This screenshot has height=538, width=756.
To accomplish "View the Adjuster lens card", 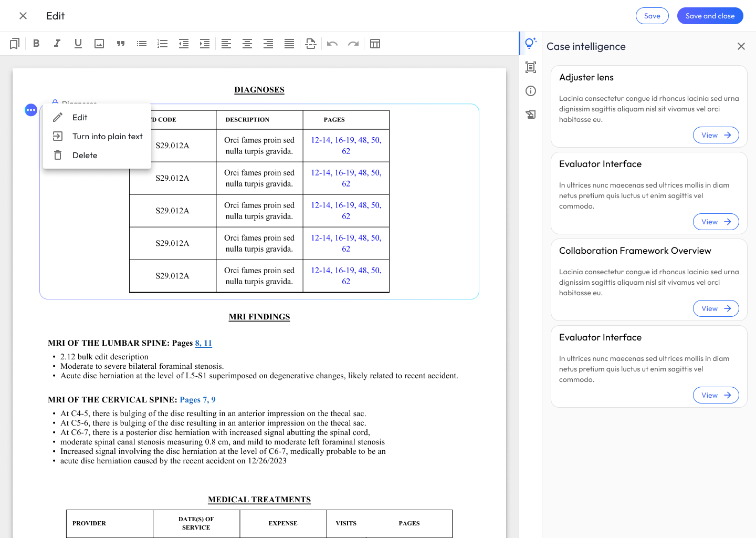I will [716, 135].
